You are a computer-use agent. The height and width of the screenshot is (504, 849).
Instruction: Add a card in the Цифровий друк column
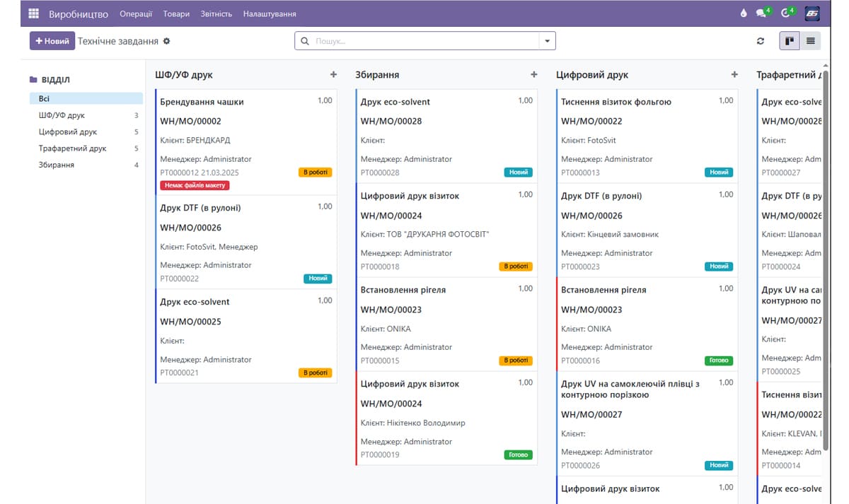tap(734, 75)
